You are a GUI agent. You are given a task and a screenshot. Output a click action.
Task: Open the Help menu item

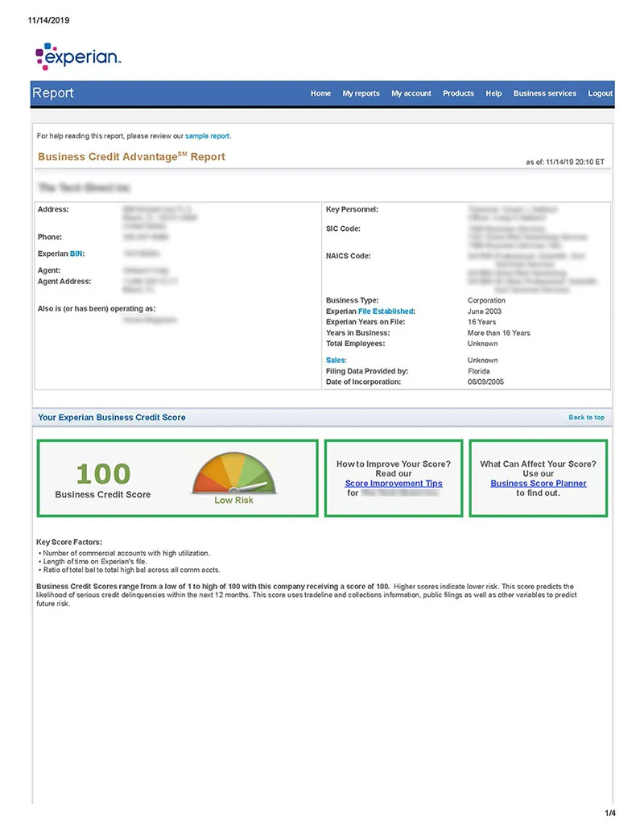coord(493,93)
